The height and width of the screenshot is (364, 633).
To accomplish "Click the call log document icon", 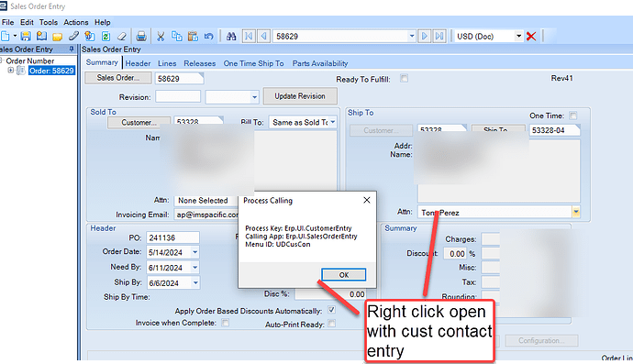I will tap(90, 37).
